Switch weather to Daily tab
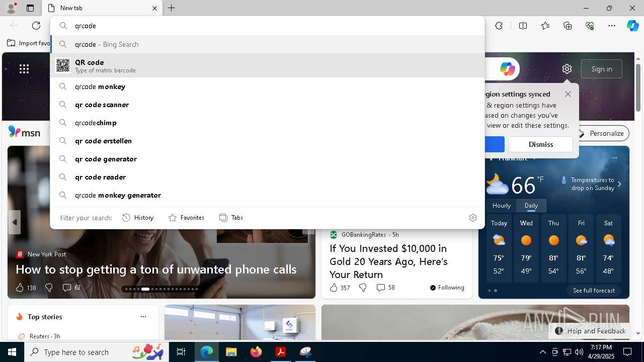Screen dimensions: 644x362 pos(531,206)
